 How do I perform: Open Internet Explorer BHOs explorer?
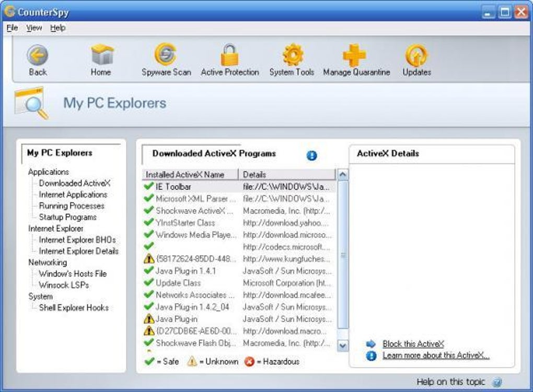(77, 240)
